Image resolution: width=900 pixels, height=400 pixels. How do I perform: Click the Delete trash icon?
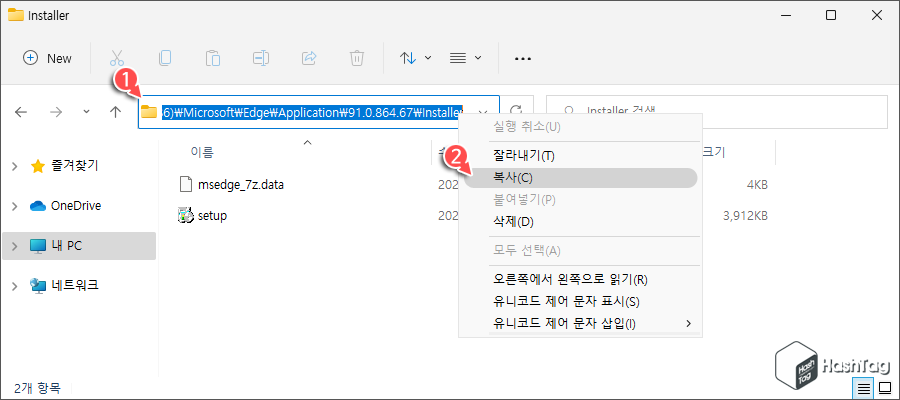357,58
